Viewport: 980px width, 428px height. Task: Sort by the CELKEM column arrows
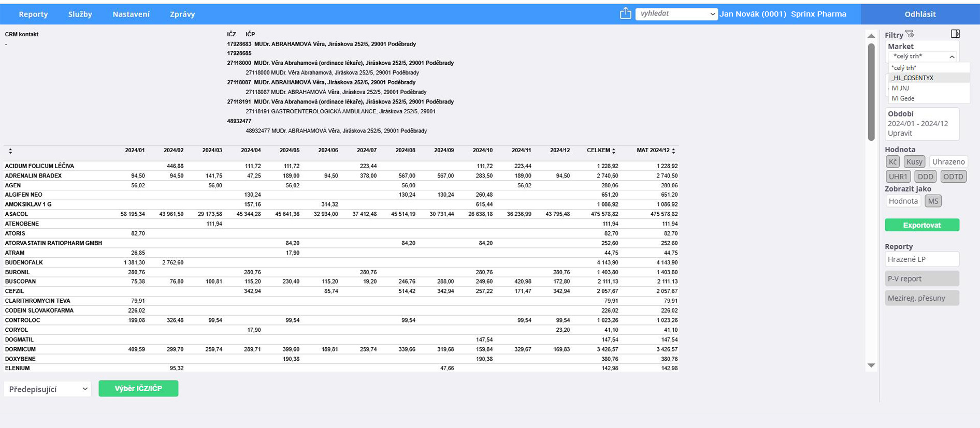(x=614, y=151)
